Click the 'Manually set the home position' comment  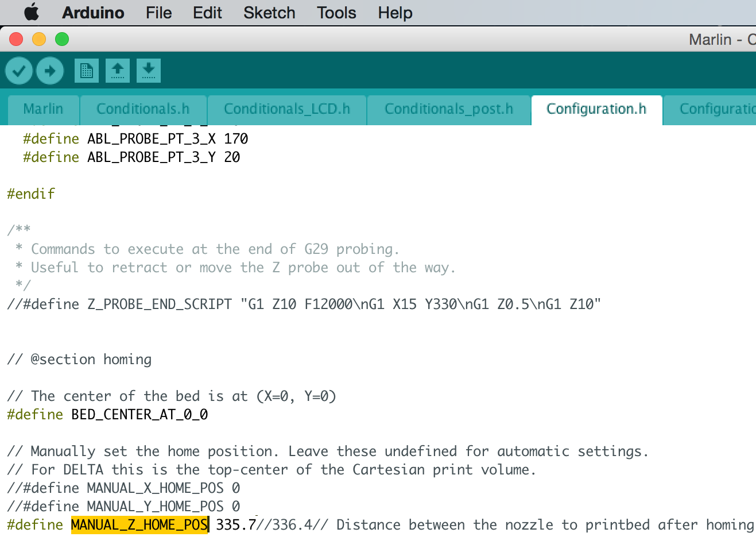click(x=328, y=451)
